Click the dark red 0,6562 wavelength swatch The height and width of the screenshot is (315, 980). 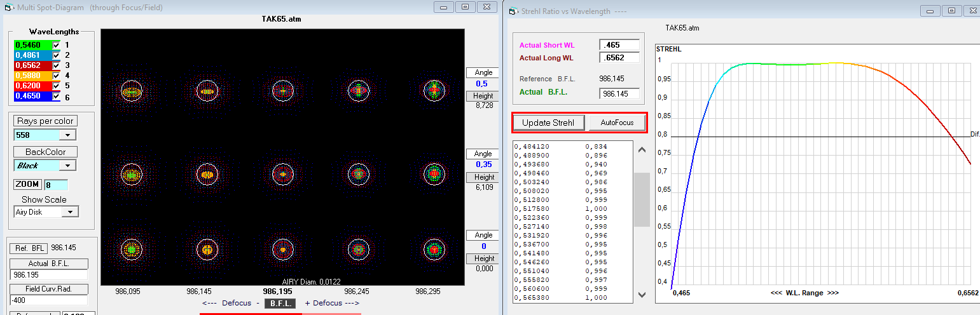point(33,65)
